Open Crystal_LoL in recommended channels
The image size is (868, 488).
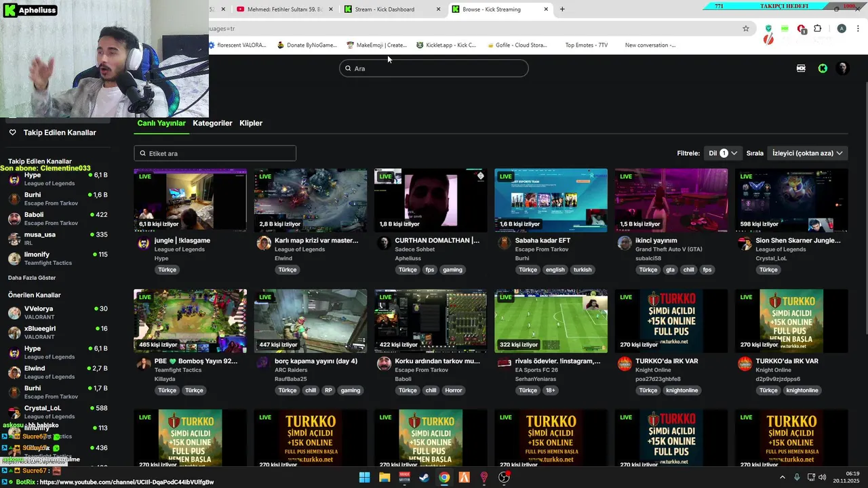[58, 412]
